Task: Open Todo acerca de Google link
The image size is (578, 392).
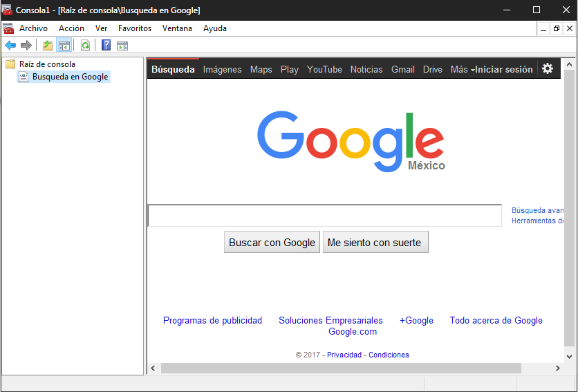Action: tap(496, 321)
